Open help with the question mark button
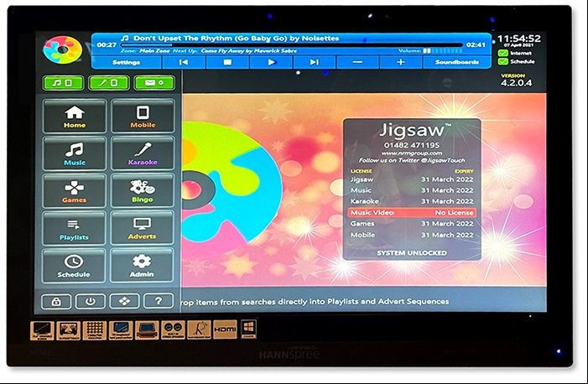Viewport: 588px width, 384px height. 159,300
